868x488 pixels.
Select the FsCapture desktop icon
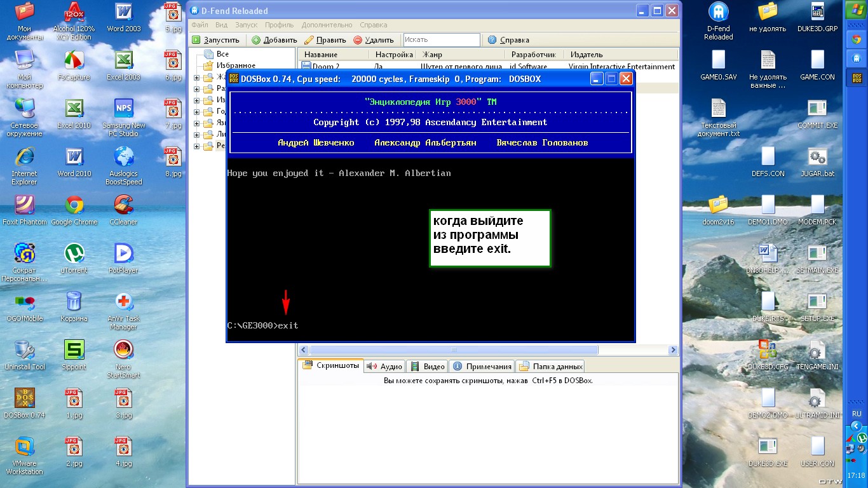(x=74, y=66)
